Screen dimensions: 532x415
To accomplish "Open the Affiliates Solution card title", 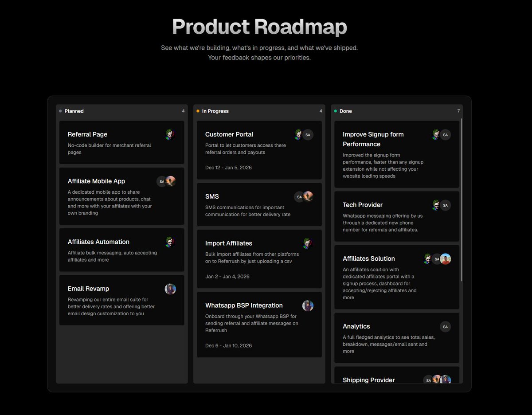I will coord(369,258).
